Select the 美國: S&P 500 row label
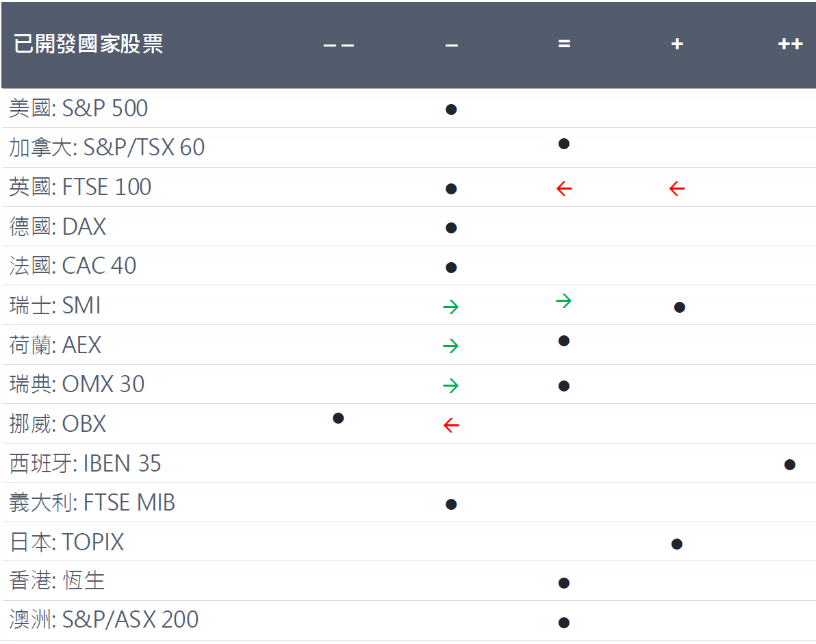 [x=79, y=108]
